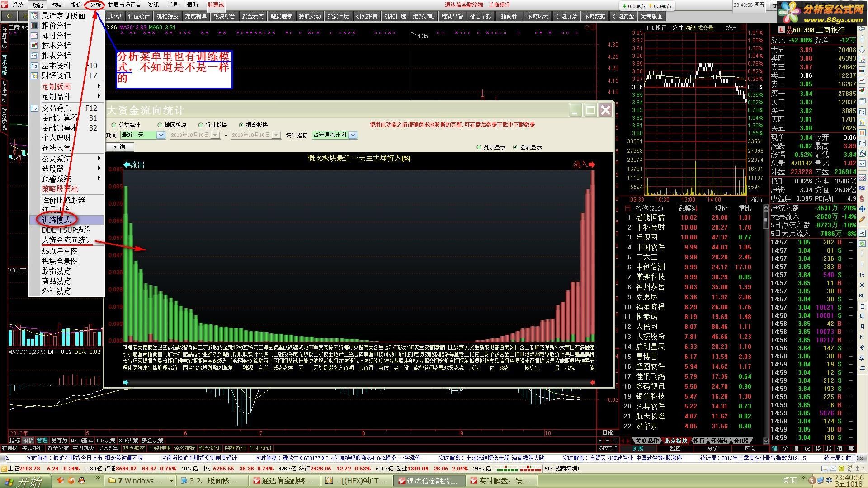The image size is (868, 488).
Task: Select 行业板块 radio button
Action: [201, 125]
